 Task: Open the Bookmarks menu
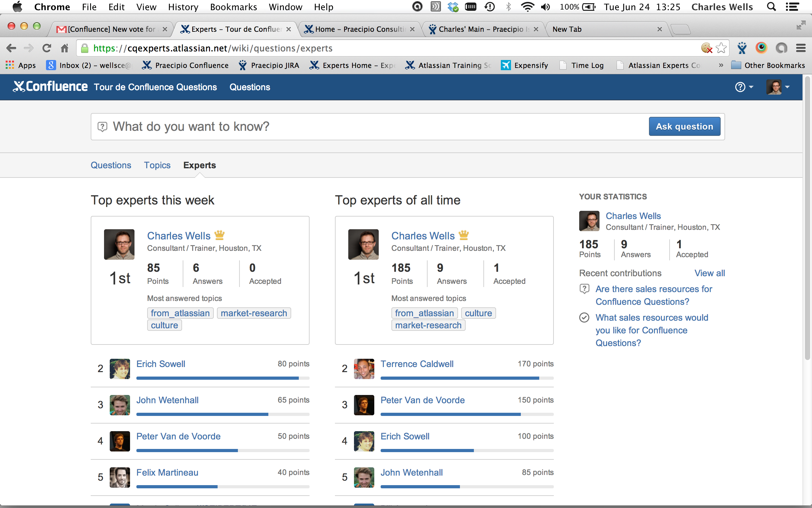pos(233,7)
